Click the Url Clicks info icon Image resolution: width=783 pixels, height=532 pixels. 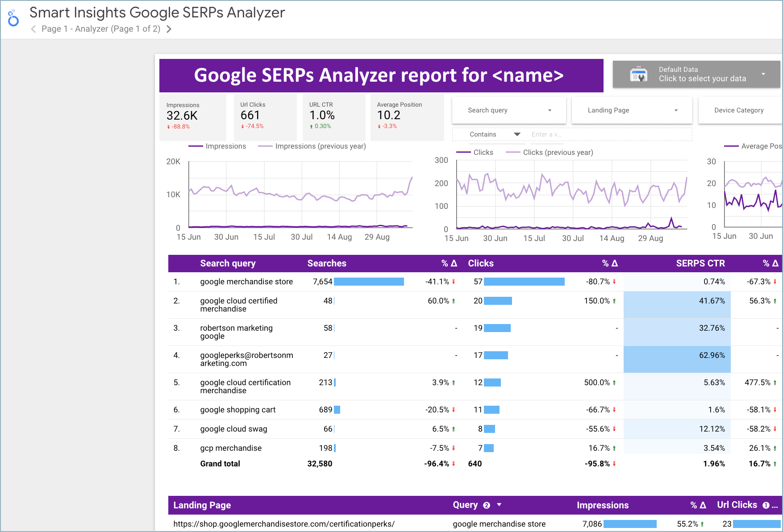pyautogui.click(x=766, y=505)
